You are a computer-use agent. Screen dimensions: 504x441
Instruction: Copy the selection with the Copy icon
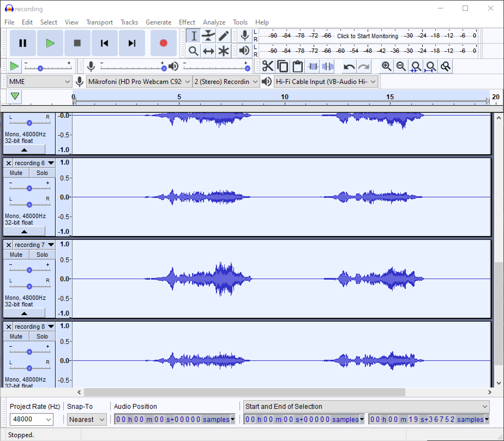(283, 66)
